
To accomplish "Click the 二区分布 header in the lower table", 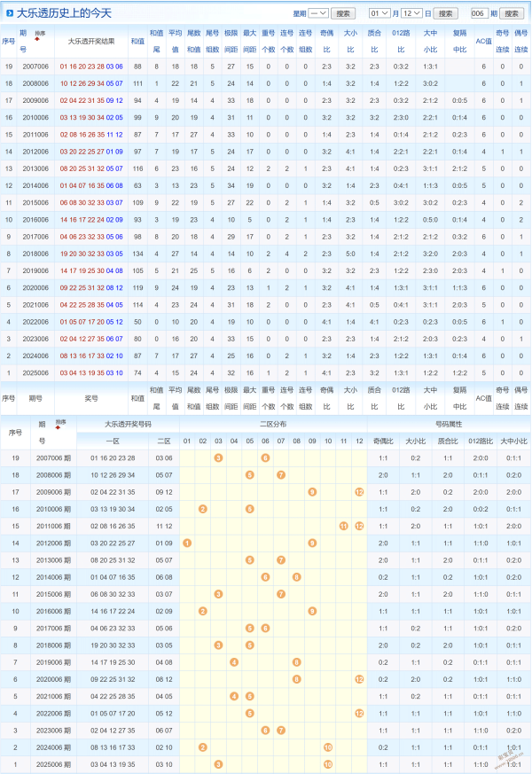I will [x=272, y=425].
